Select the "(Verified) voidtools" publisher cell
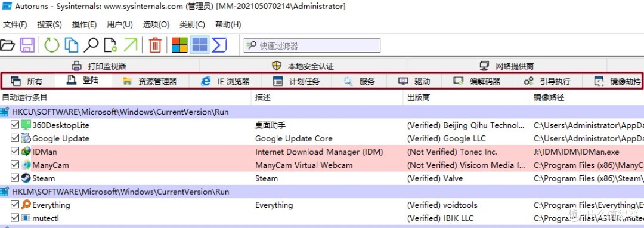This screenshot has width=644, height=228. click(x=442, y=205)
